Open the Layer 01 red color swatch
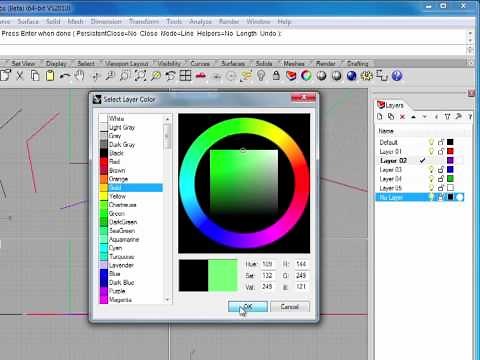 (x=450, y=152)
